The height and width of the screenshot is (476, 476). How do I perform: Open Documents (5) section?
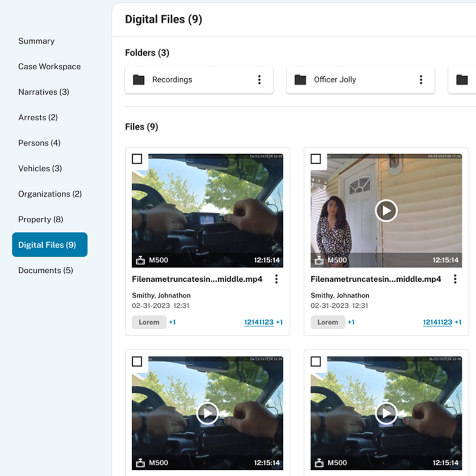(45, 271)
